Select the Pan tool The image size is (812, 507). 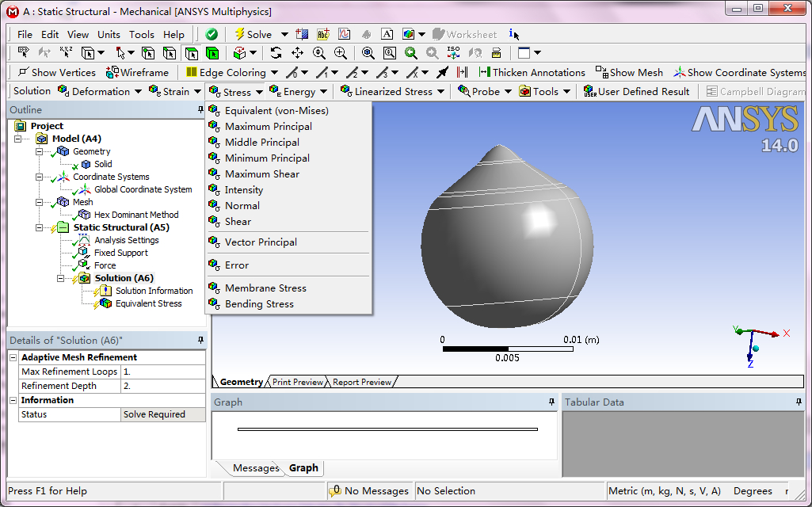pos(297,53)
